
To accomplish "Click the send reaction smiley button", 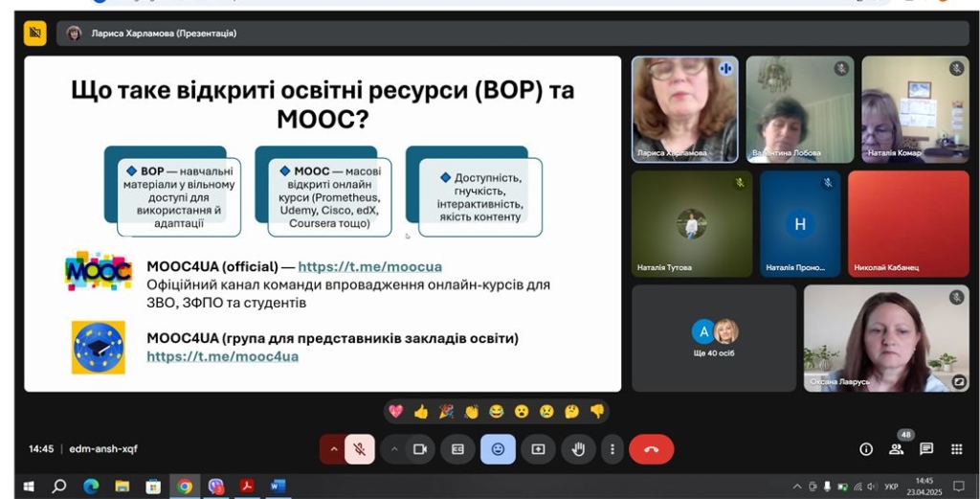I will click(498, 448).
